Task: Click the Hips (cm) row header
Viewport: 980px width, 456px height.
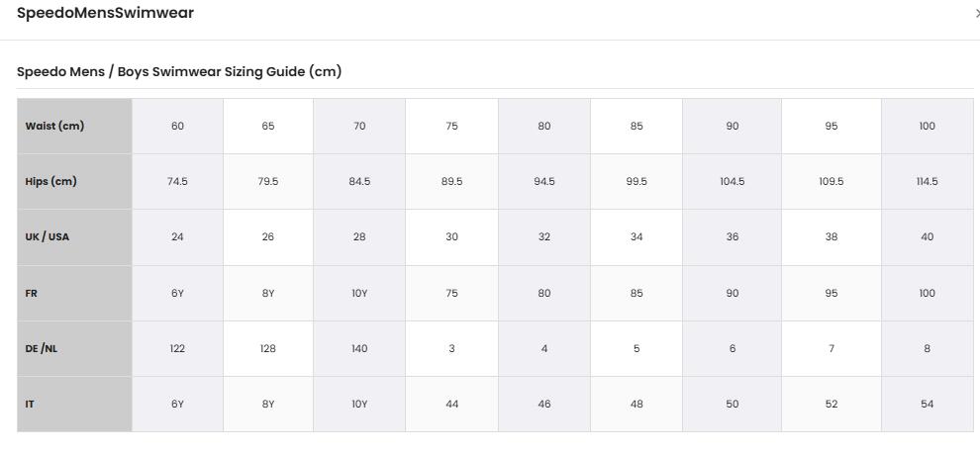Action: 74,181
